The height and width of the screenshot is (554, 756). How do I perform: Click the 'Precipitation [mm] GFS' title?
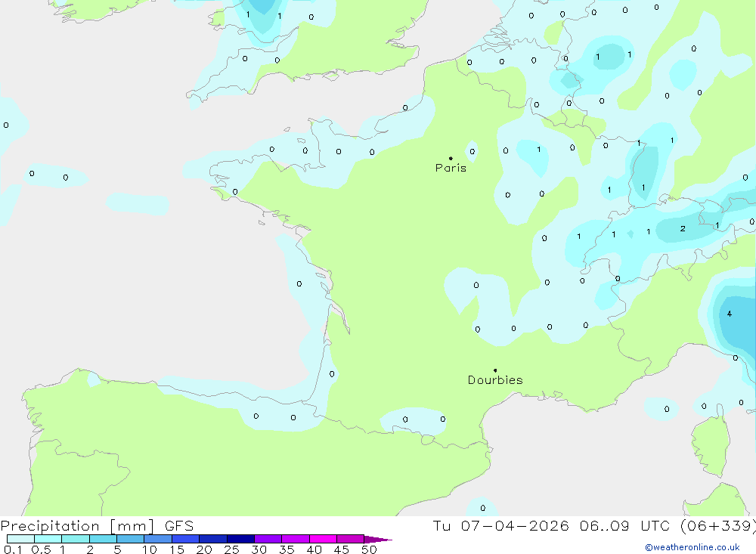pyautogui.click(x=97, y=526)
